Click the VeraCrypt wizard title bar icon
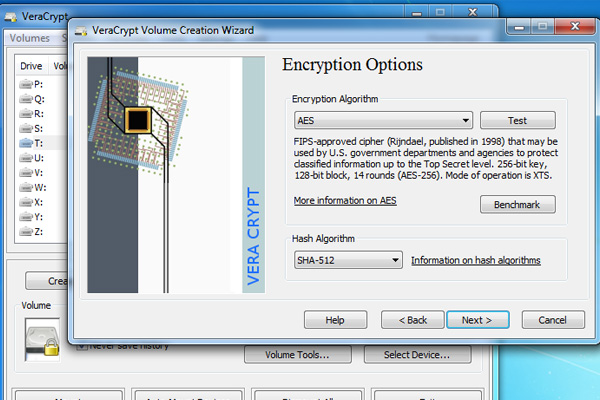This screenshot has height=400, width=600. tap(80, 31)
